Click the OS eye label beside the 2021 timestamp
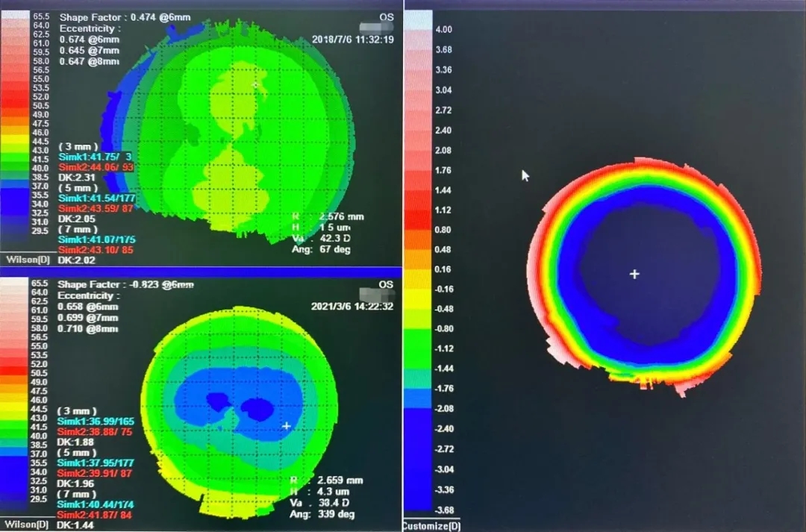Viewport: 806px width, 532px height. [x=386, y=284]
